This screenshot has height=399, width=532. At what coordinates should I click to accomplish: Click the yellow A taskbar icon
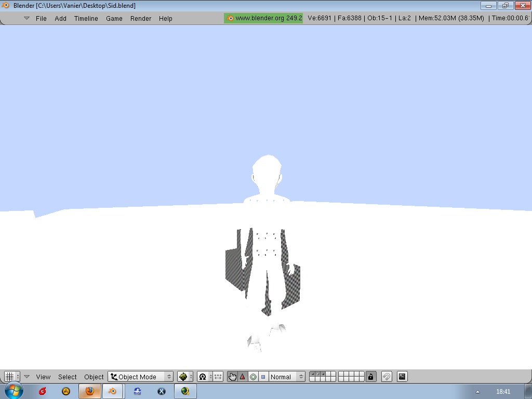pyautogui.click(x=66, y=391)
